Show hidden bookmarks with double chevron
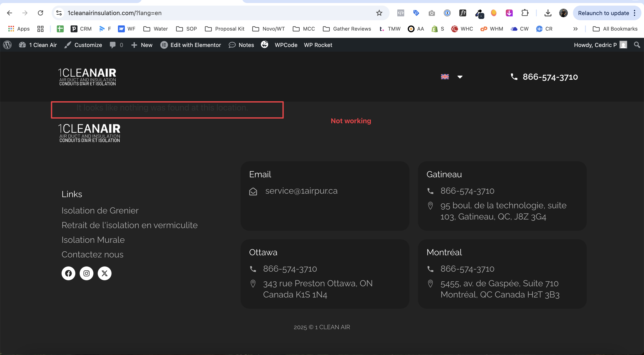Screen dimensions: 644x355 point(575,29)
